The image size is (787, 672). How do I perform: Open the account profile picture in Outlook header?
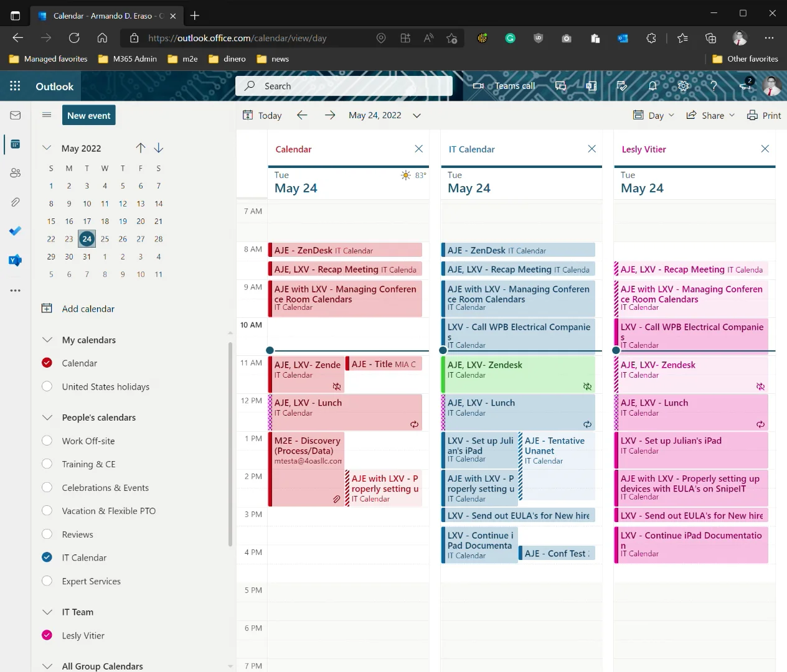pyautogui.click(x=771, y=86)
